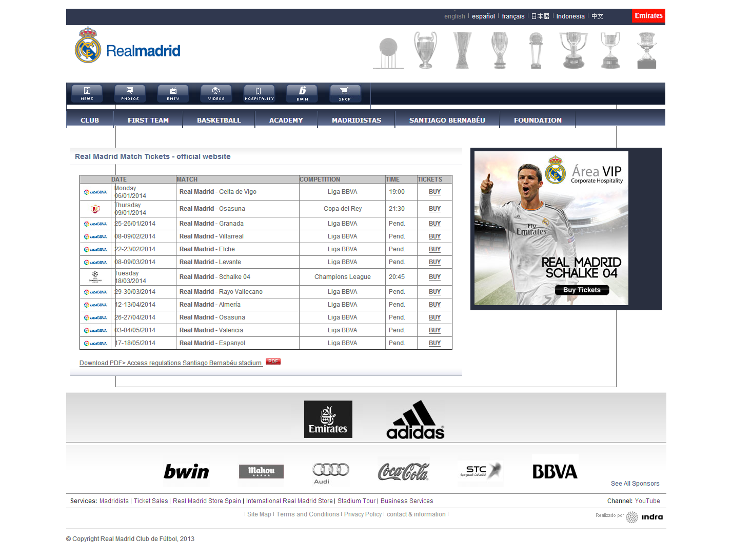Open Terms and Conditions link

(x=308, y=514)
